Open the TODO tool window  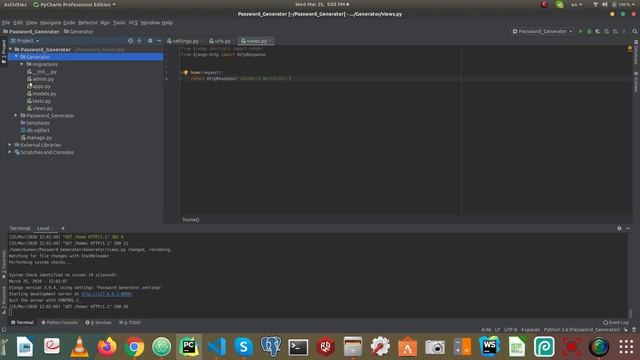130,322
